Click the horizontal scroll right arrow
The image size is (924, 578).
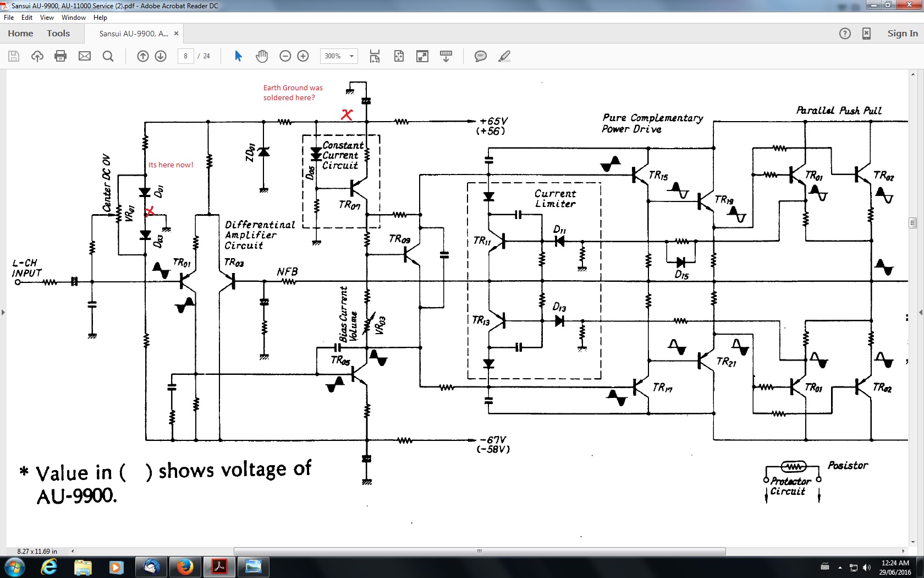tap(903, 551)
